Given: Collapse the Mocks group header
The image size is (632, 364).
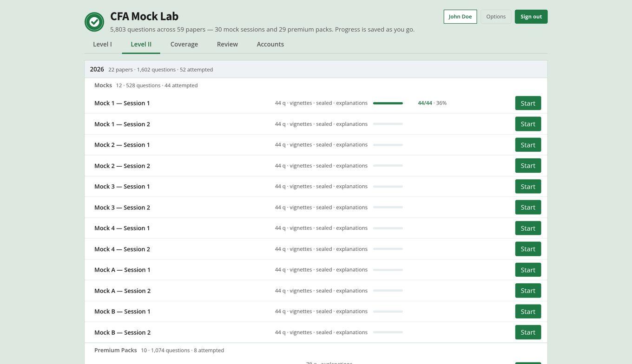Looking at the screenshot, I should [x=316, y=85].
